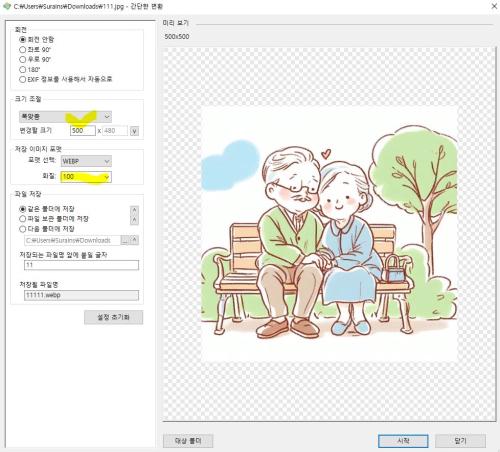The image size is (500, 452).
Task: Open the 화질 quality dropdown showing 100
Action: coord(86,177)
